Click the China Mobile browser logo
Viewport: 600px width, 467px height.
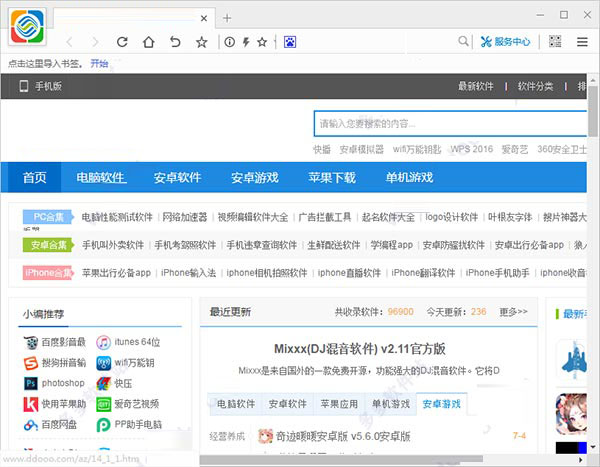coord(28,27)
